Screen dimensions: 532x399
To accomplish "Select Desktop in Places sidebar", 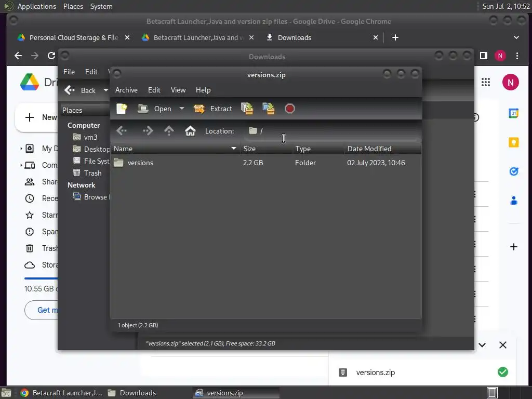I will pos(91,149).
